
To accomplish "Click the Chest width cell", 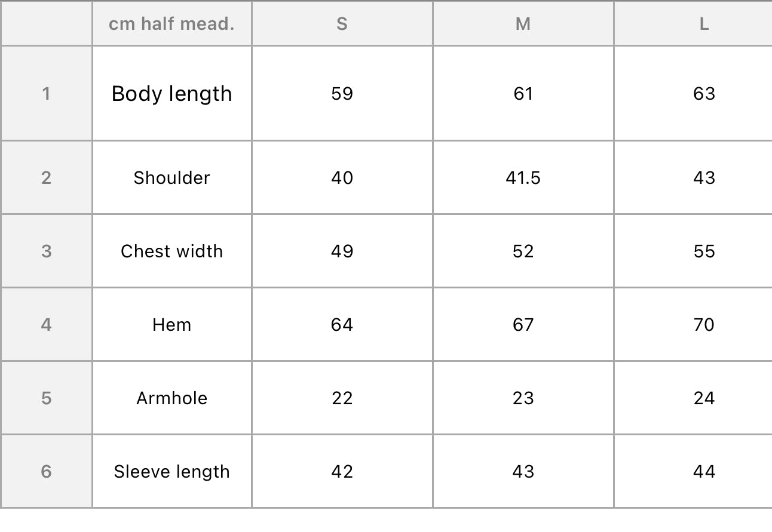I will click(172, 251).
